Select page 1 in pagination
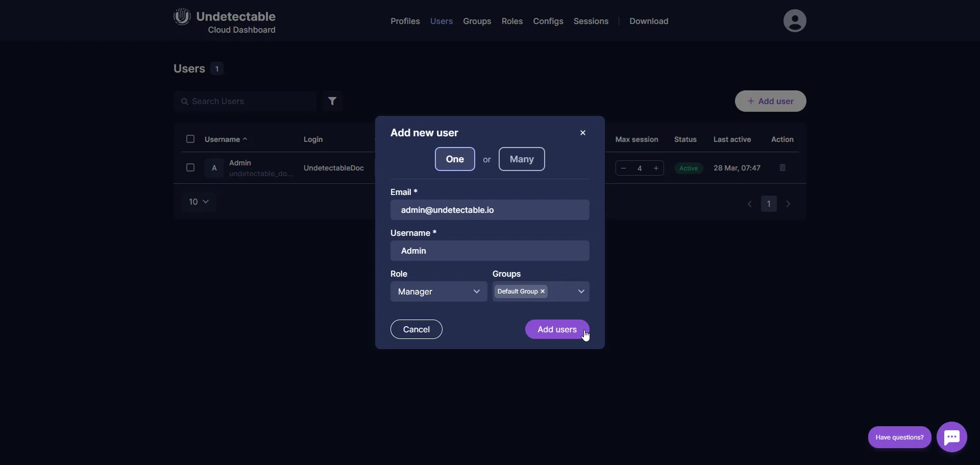980x465 pixels. (x=769, y=204)
